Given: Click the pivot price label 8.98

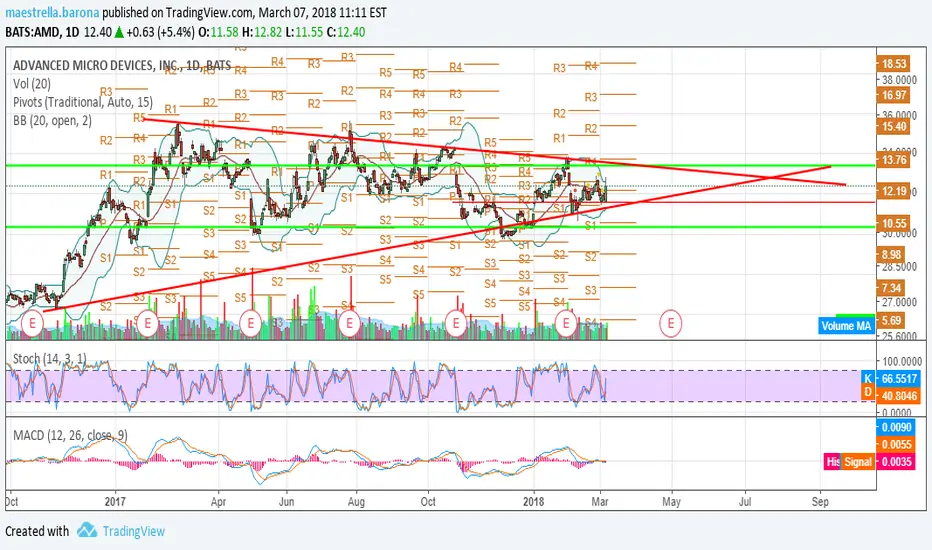Looking at the screenshot, I should pos(892,254).
